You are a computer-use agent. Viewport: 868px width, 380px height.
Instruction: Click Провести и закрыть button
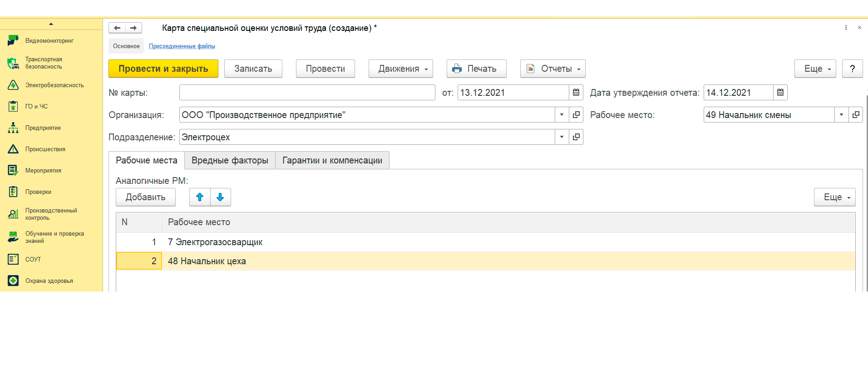[x=163, y=69]
